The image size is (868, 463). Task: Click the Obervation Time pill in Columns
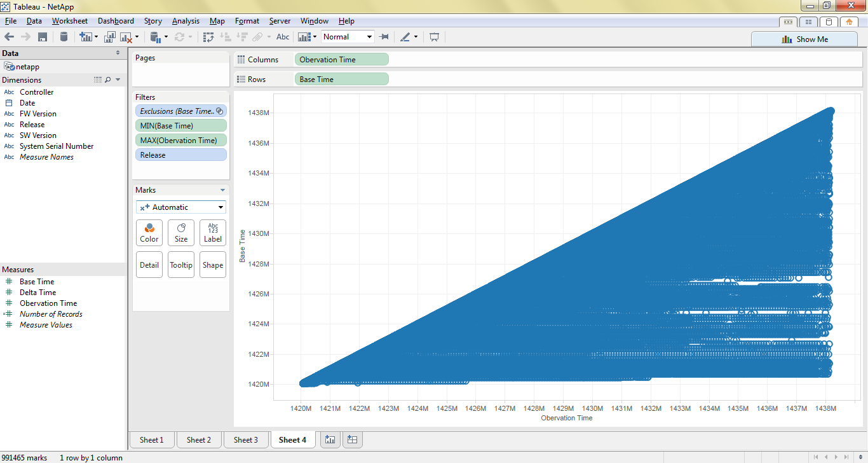tap(341, 60)
